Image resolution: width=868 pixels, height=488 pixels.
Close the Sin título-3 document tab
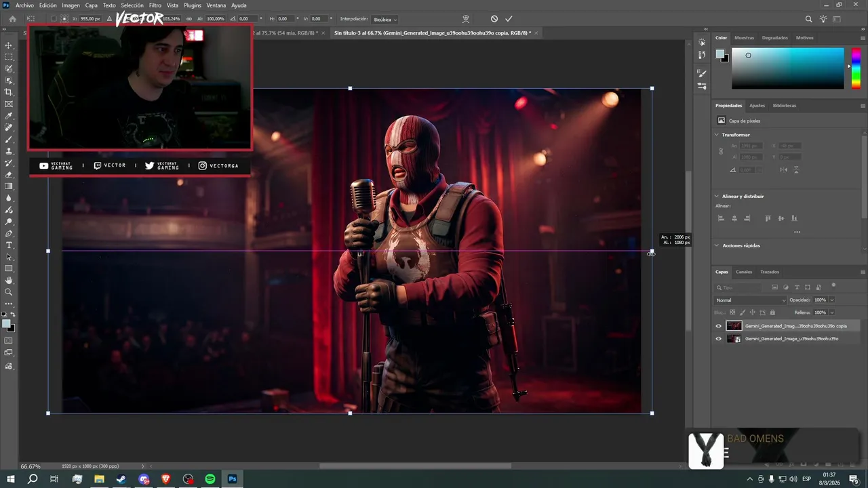click(x=536, y=33)
